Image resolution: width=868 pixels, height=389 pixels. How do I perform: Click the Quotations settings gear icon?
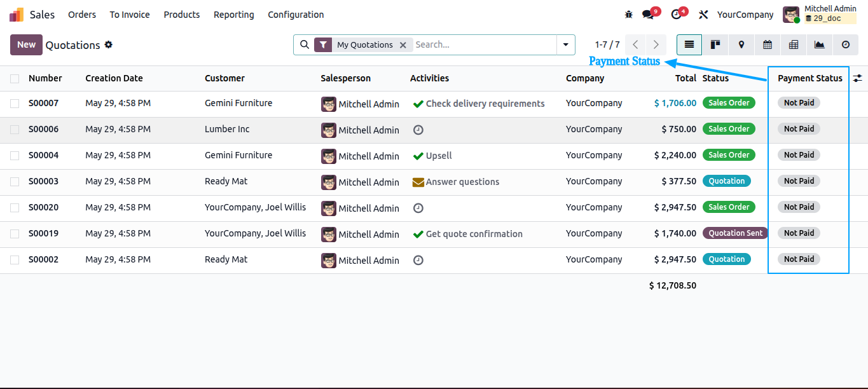click(109, 44)
